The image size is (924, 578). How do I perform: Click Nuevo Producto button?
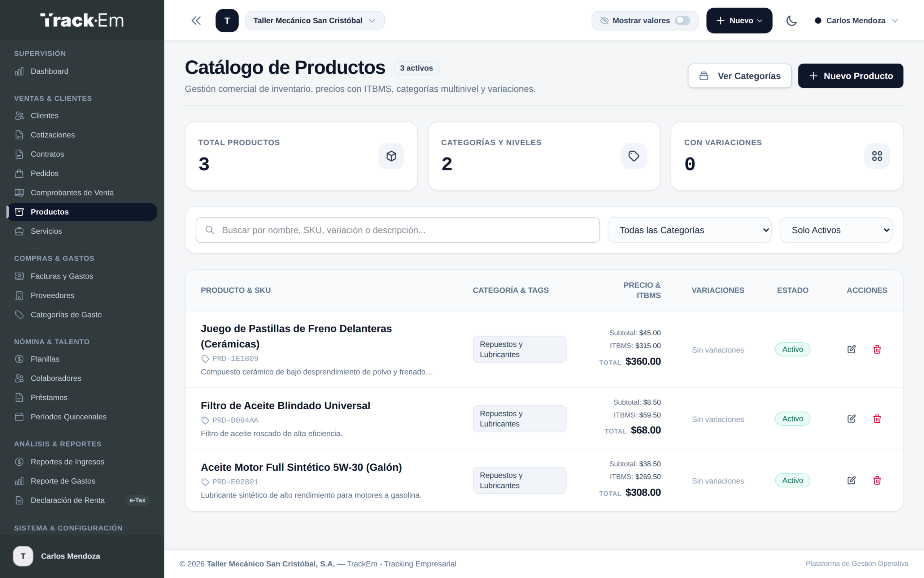coord(851,76)
